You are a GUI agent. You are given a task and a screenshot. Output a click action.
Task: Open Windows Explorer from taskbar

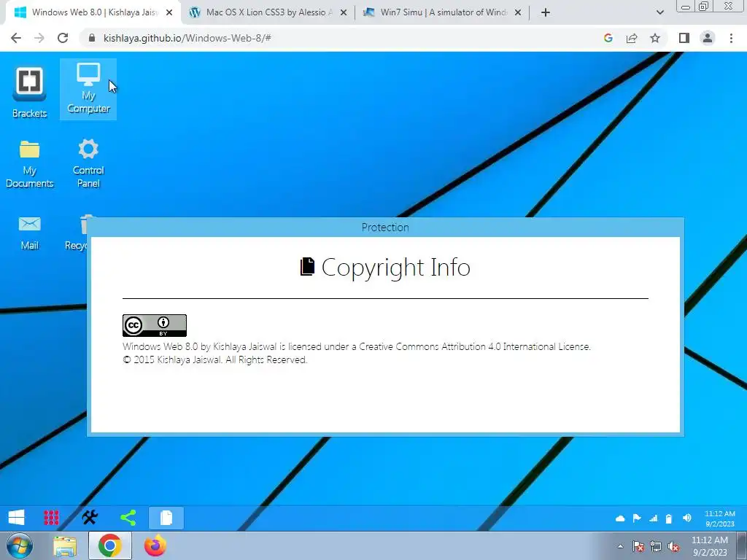[x=65, y=546]
